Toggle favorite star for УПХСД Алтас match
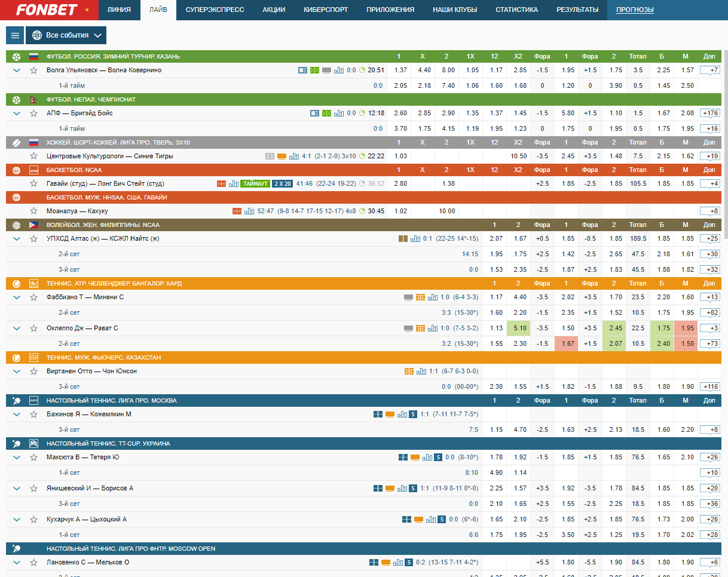 pos(33,239)
